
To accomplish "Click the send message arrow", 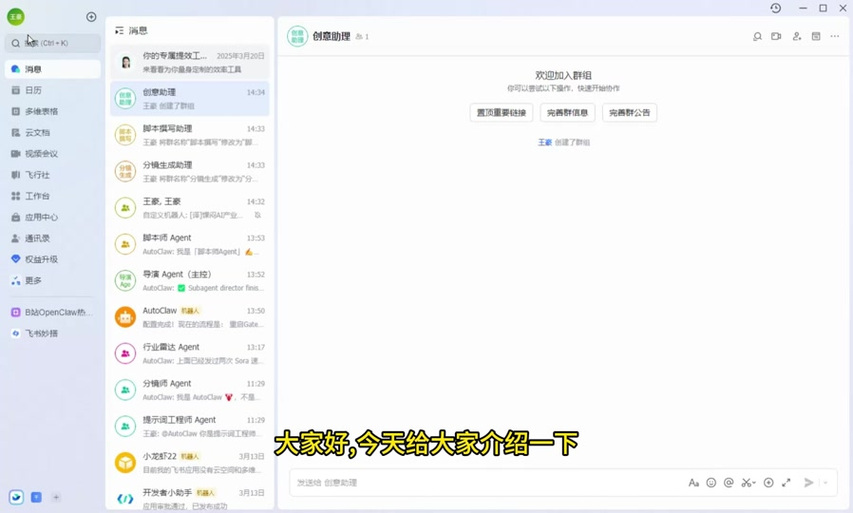I will pos(808,483).
